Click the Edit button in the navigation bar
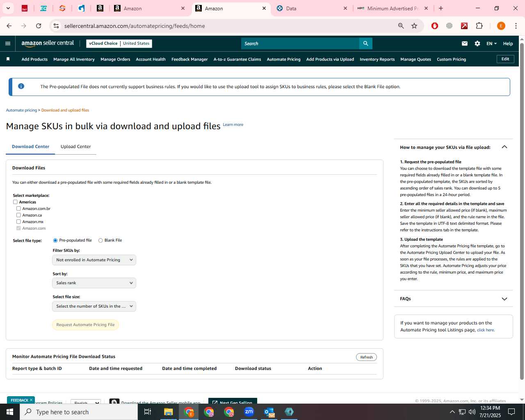This screenshot has width=525, height=420. coord(505,59)
